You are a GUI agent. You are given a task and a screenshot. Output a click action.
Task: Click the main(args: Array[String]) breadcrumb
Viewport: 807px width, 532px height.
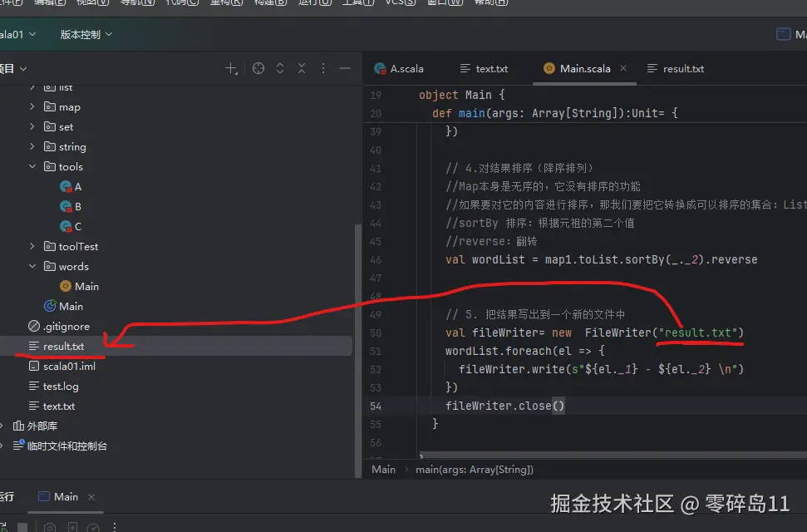[475, 469]
